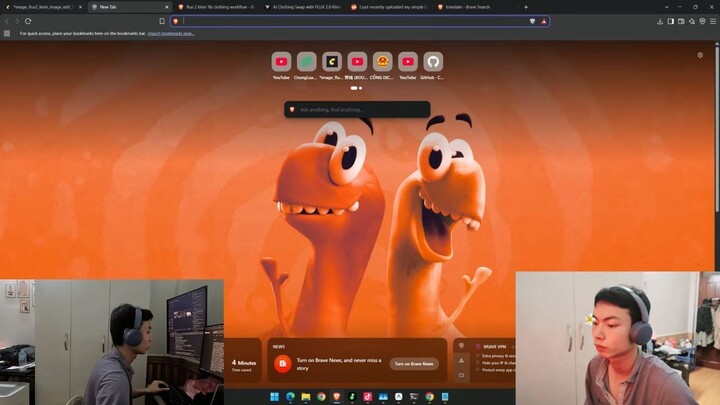Open the Downloads toolbar icon

click(x=660, y=21)
